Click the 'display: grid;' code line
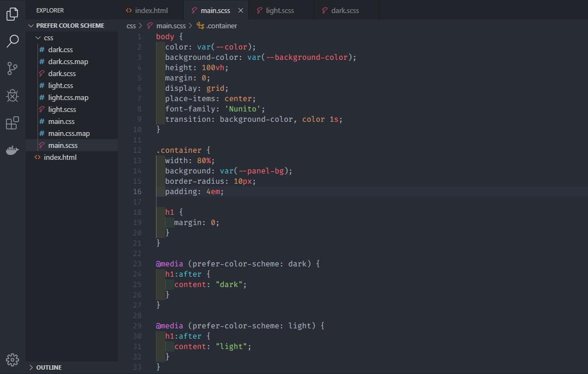 [197, 88]
